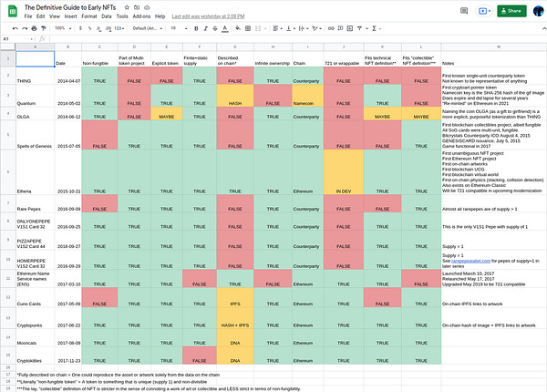
Task: Insert a link with chain icon
Action: [331, 28]
